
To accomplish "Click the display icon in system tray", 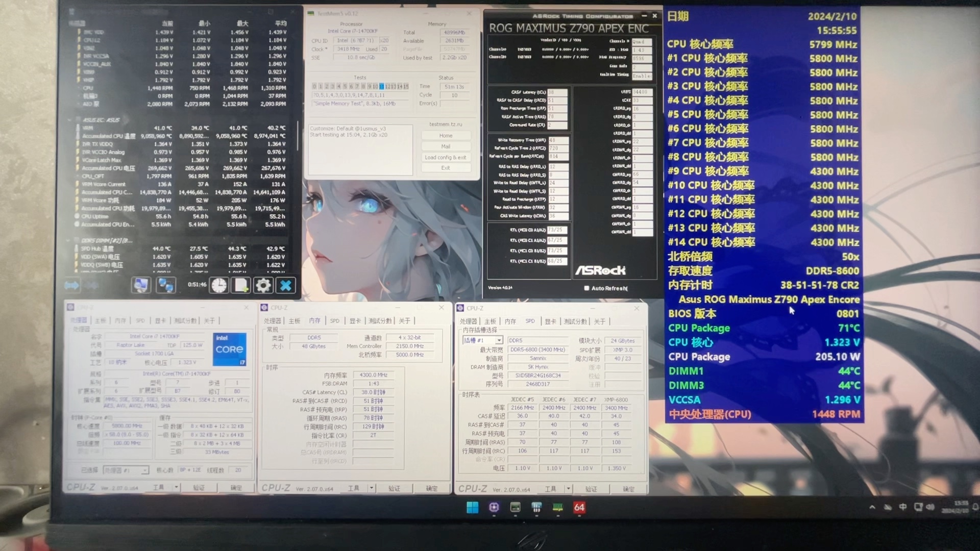I will coord(918,507).
